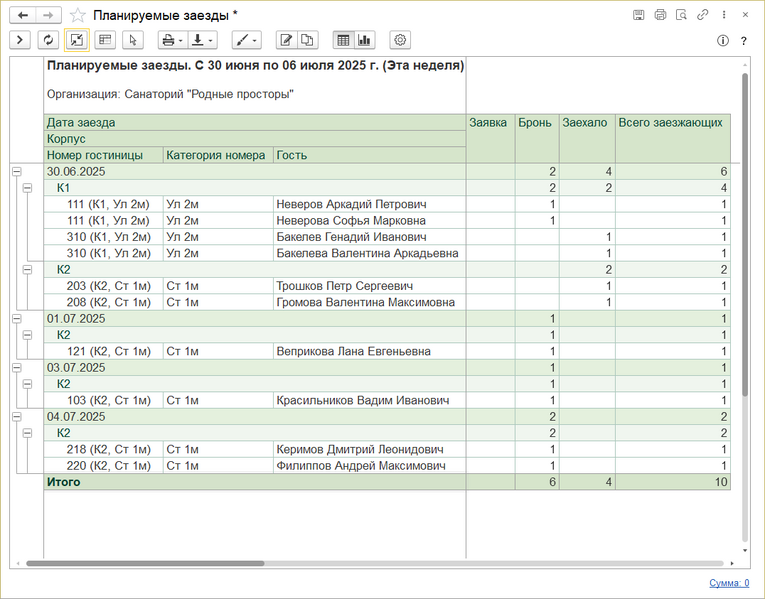Add the report to favorites with the star
This screenshot has height=599, width=765.
pos(77,15)
